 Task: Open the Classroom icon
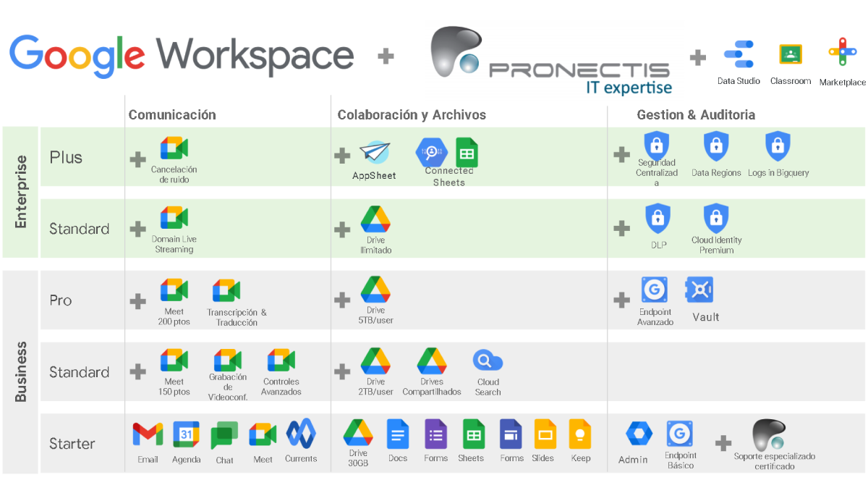coord(791,54)
